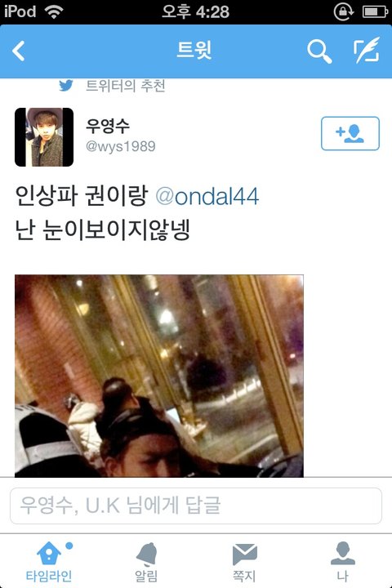This screenshot has width=392, height=588.
Task: Switch to the 쪽지 messages tab
Action: pyautogui.click(x=244, y=561)
